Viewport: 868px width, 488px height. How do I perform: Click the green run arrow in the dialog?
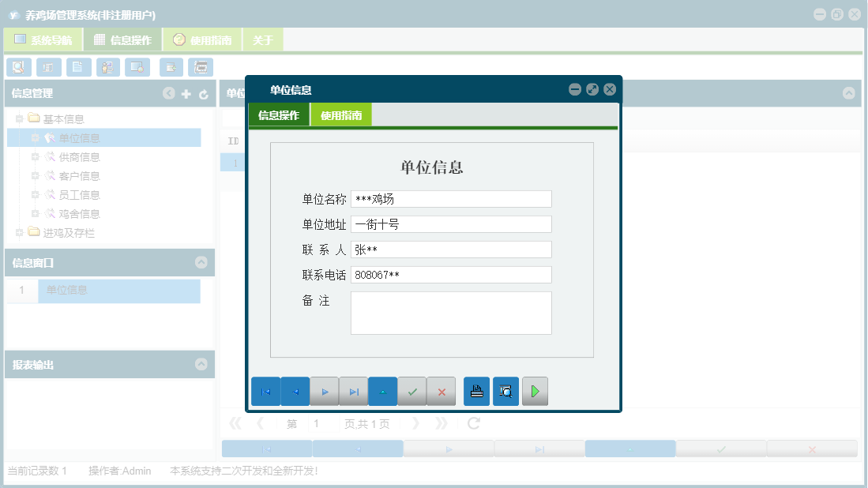[x=535, y=391]
